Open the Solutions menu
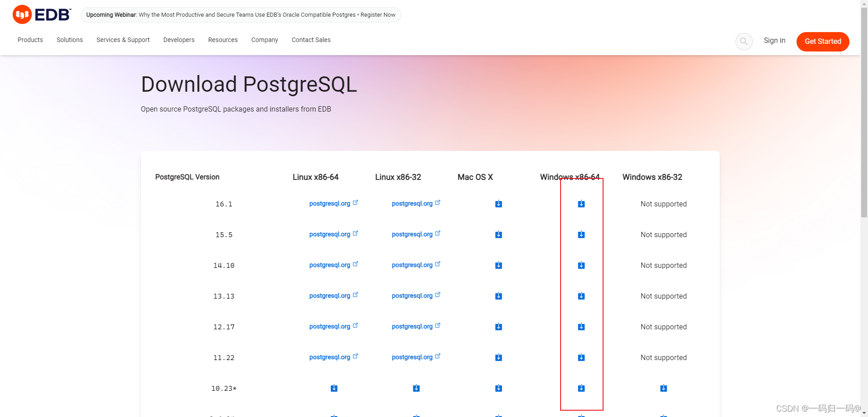Viewport: 868px width, 417px height. [x=70, y=40]
